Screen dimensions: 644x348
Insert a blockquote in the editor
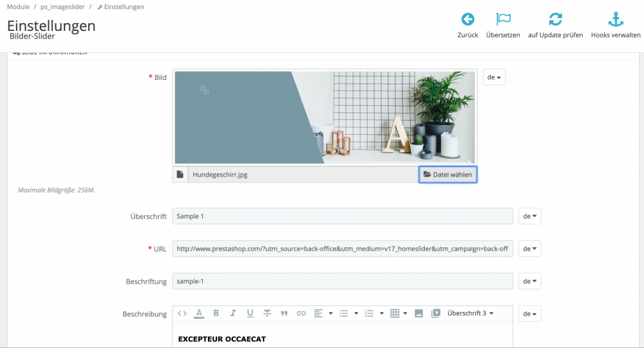pyautogui.click(x=284, y=313)
